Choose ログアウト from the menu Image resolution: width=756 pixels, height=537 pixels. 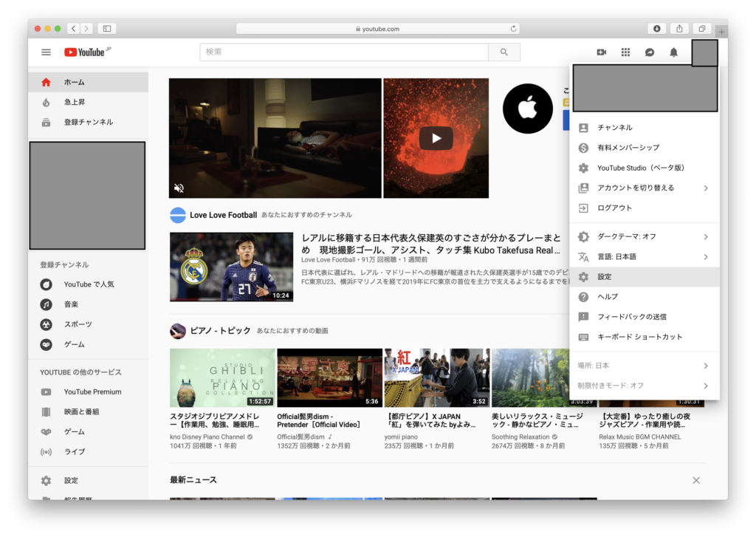[x=644, y=208]
